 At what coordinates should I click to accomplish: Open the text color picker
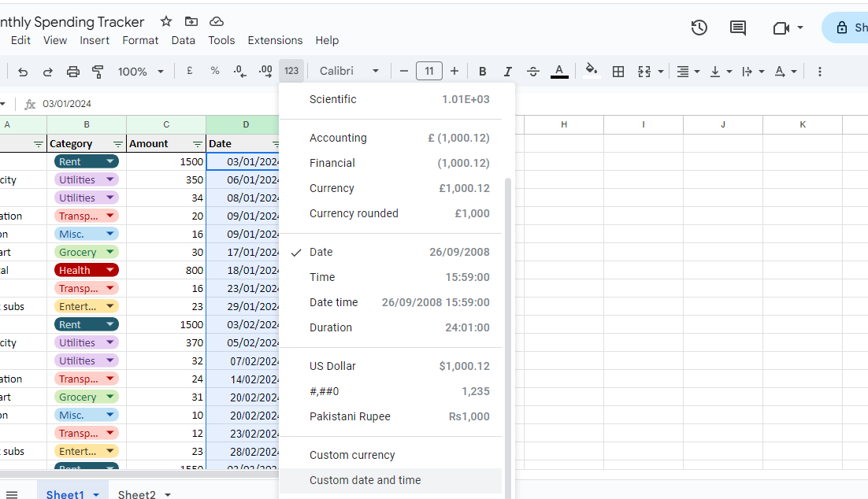559,72
